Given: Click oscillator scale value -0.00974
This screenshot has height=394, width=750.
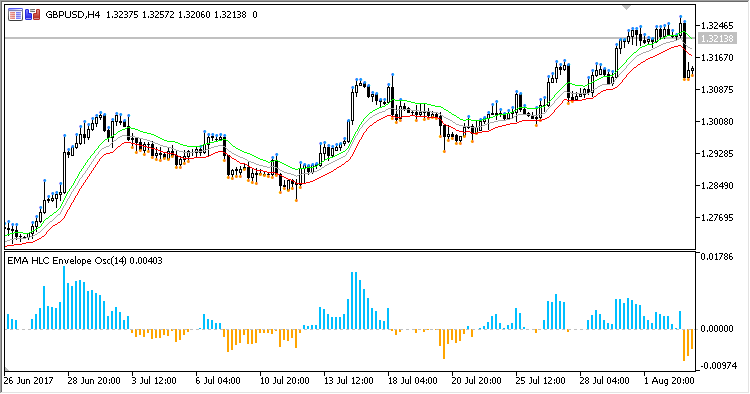Looking at the screenshot, I should pyautogui.click(x=717, y=366).
